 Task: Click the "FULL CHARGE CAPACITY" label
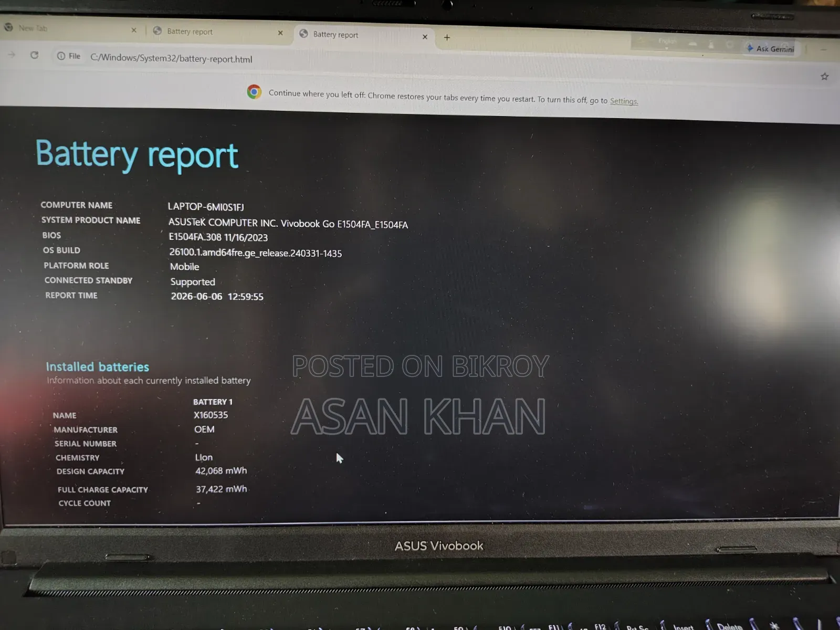pos(103,490)
